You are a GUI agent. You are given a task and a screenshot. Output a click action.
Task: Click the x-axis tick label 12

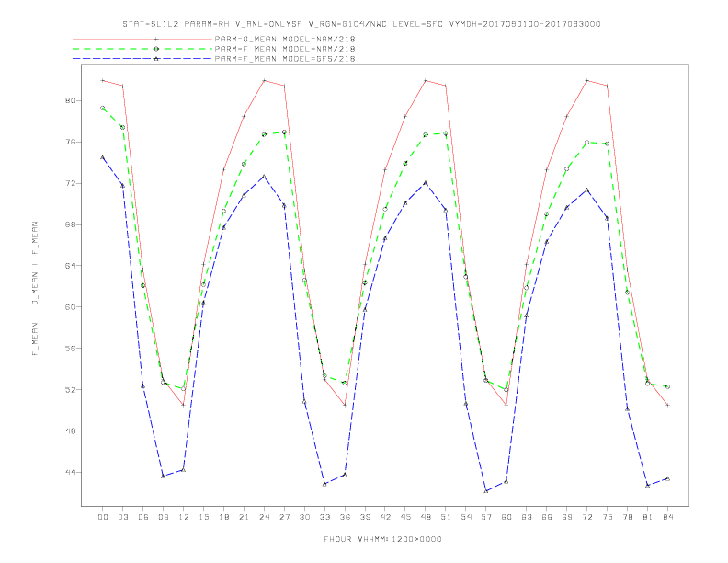click(184, 517)
